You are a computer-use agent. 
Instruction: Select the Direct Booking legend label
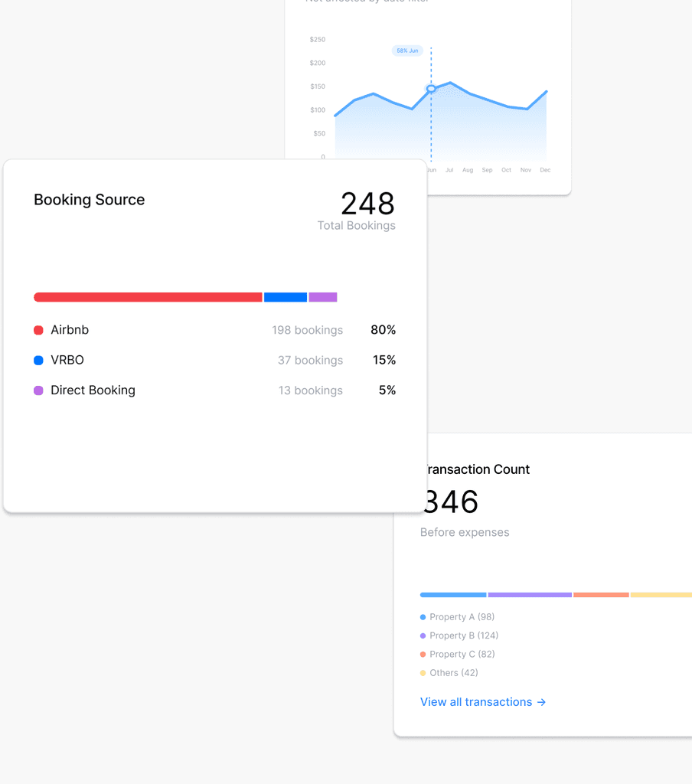[x=93, y=390]
